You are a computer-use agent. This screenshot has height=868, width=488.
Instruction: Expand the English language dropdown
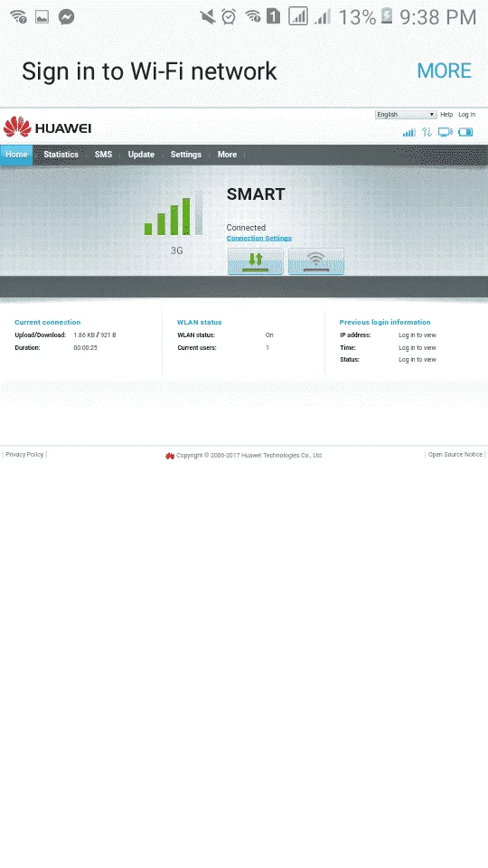tap(406, 115)
